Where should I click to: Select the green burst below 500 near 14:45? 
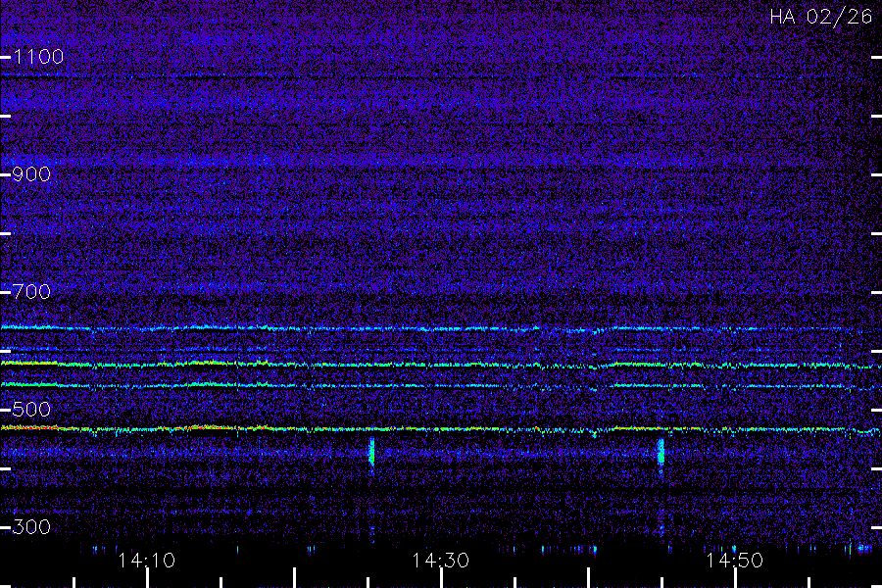pyautogui.click(x=661, y=451)
